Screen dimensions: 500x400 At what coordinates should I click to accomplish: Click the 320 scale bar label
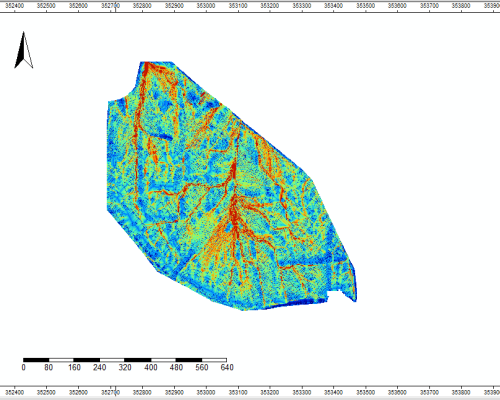tap(125, 367)
